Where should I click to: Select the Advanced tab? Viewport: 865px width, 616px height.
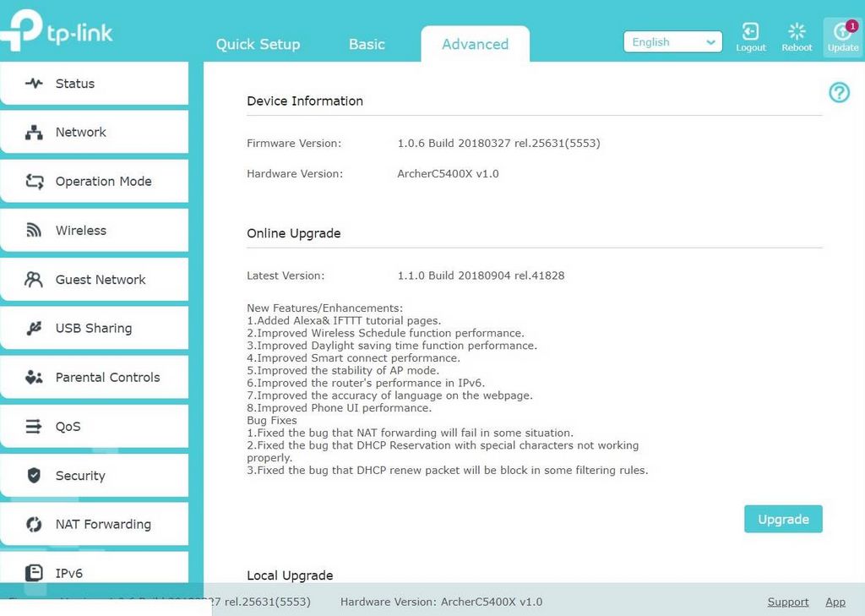pyautogui.click(x=475, y=44)
